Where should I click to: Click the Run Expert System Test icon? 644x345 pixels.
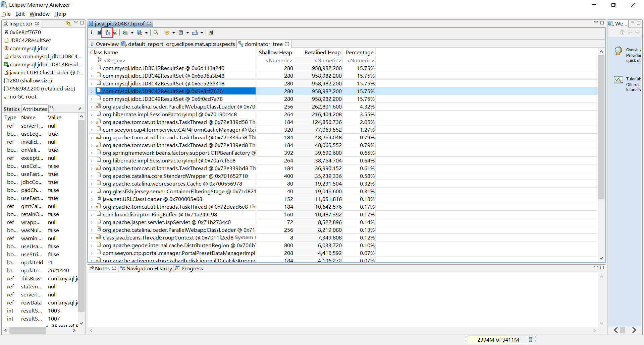pyautogui.click(x=125, y=32)
